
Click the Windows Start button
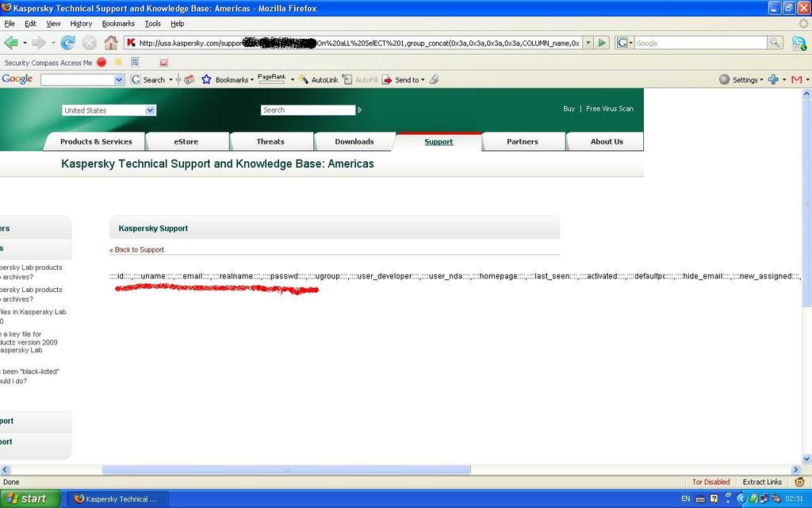point(29,498)
